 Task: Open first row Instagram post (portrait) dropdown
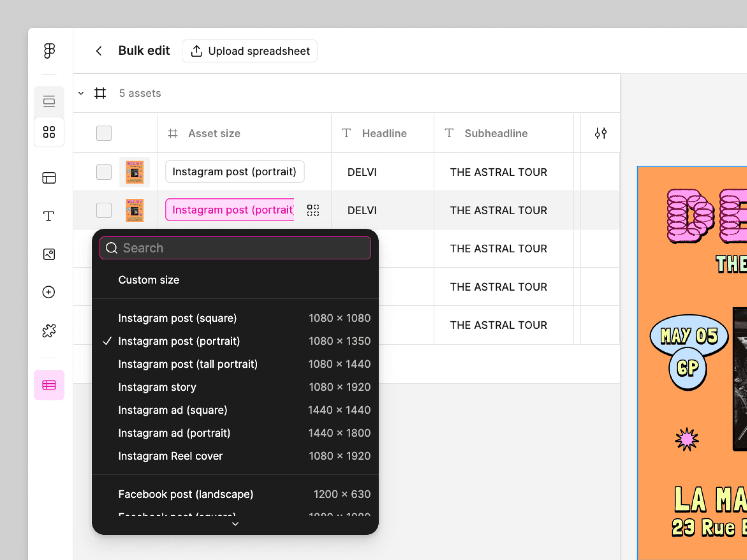pyautogui.click(x=235, y=171)
